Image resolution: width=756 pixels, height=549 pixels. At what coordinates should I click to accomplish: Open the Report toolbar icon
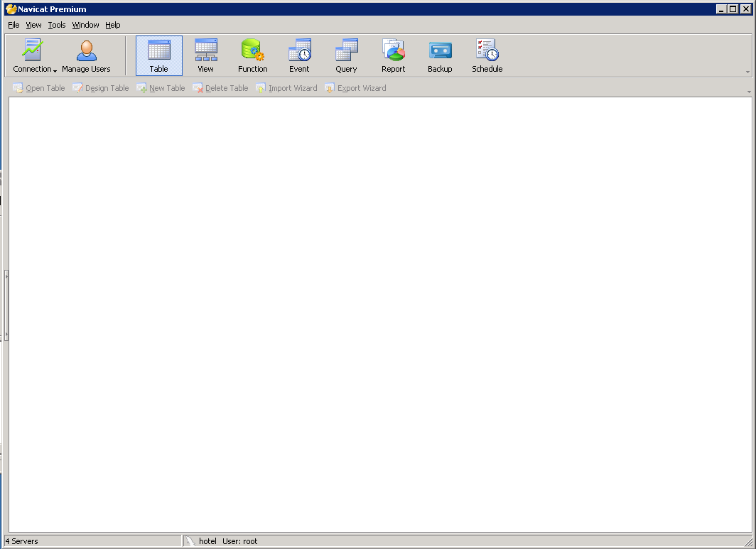point(393,55)
